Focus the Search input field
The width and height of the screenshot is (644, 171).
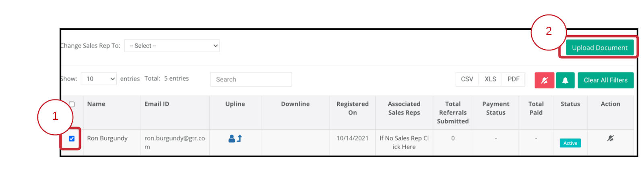(x=251, y=79)
